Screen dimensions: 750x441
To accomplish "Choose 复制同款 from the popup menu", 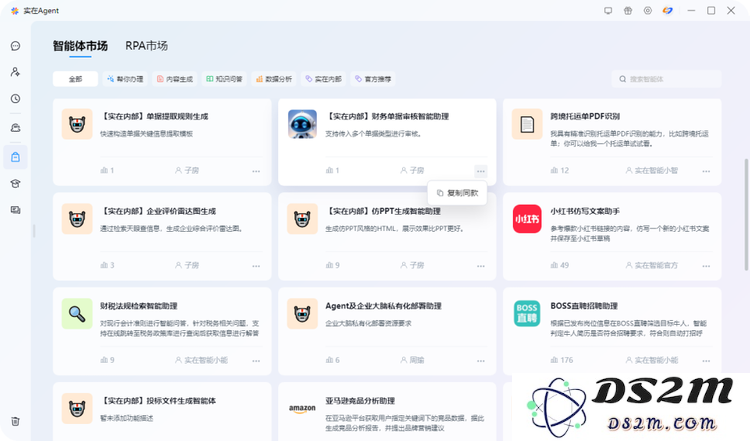I will (457, 193).
